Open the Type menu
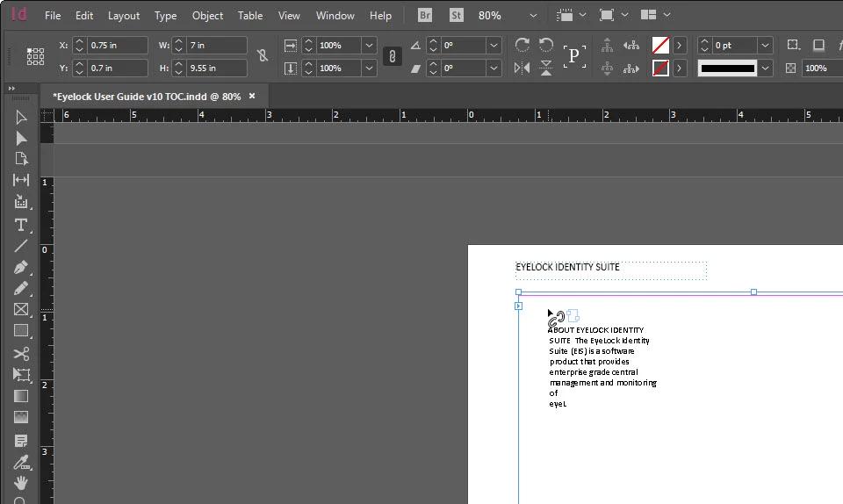This screenshot has height=504, width=843. [166, 16]
